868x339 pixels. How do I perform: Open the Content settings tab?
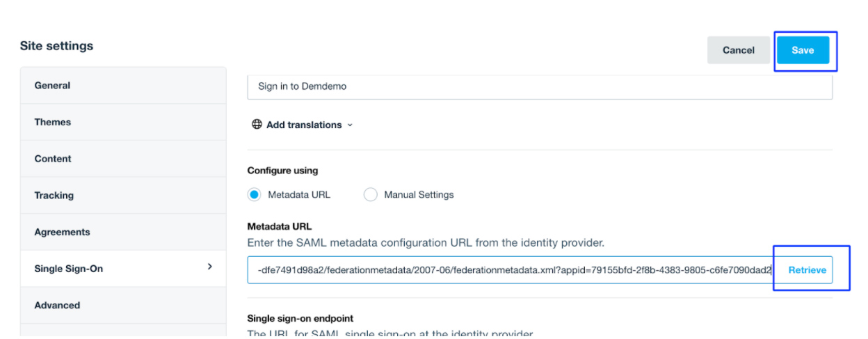pos(53,159)
